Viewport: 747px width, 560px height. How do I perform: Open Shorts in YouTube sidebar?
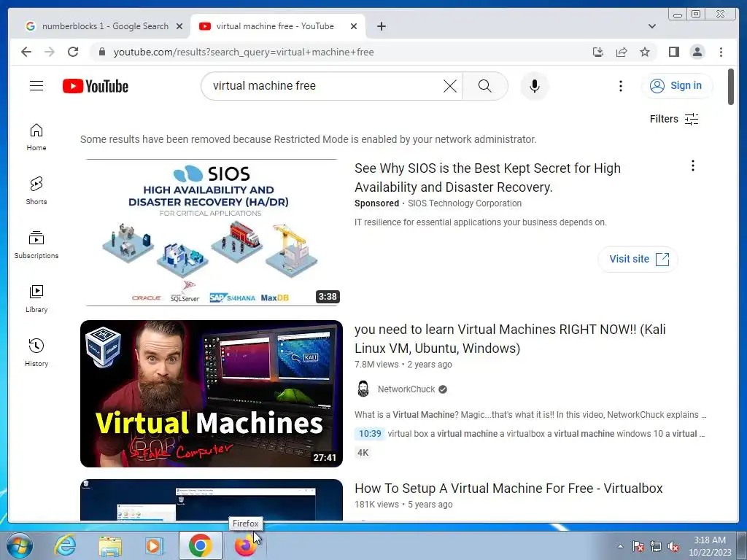[36, 191]
